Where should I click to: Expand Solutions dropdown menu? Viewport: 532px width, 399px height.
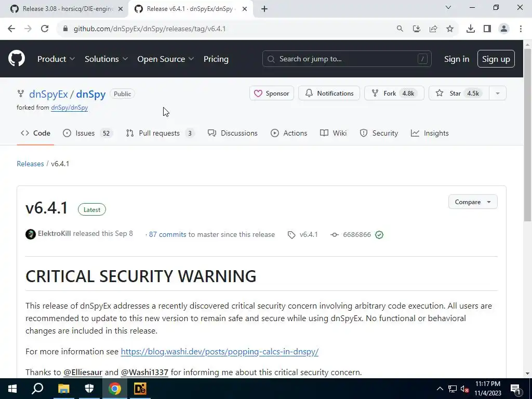click(x=106, y=59)
